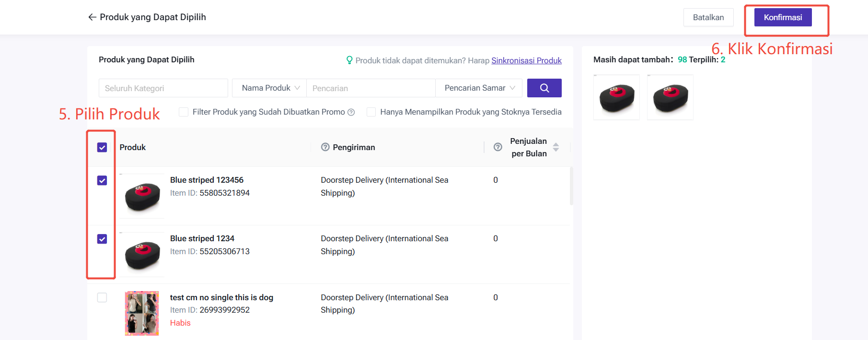
Task: Click sort arrows on Penjualan per Bulan
Action: coord(556,147)
